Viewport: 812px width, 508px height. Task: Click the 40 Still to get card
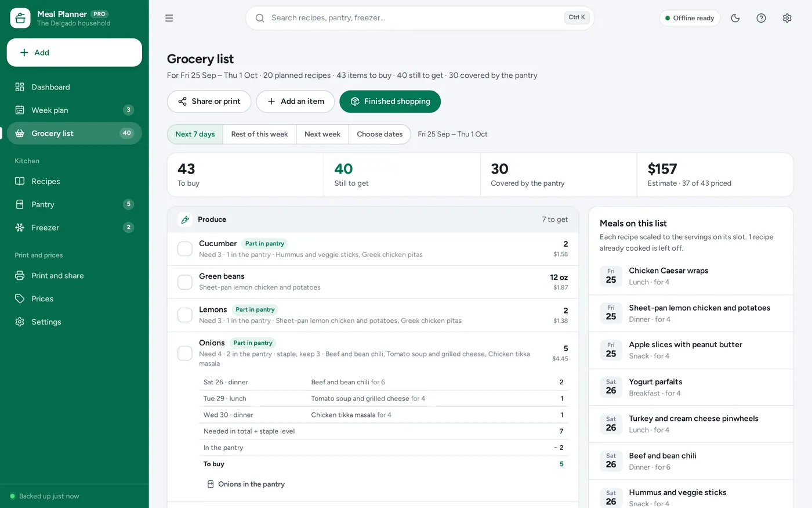click(402, 175)
